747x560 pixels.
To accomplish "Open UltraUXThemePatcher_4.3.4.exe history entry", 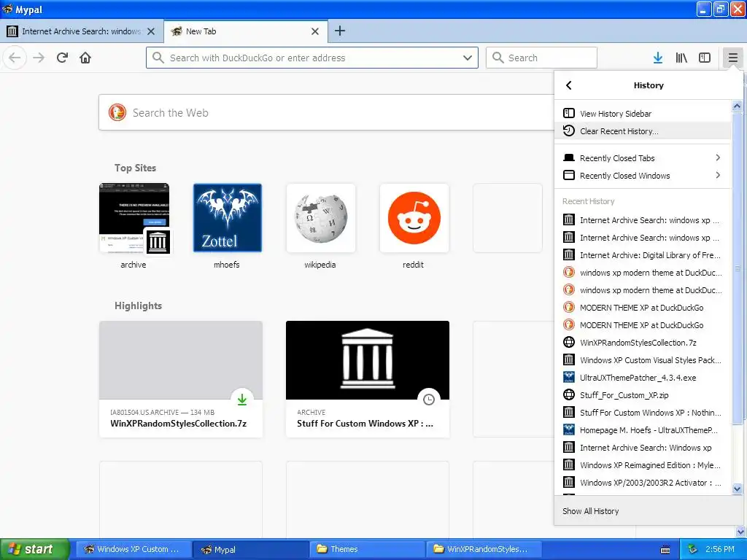I will tap(642, 378).
